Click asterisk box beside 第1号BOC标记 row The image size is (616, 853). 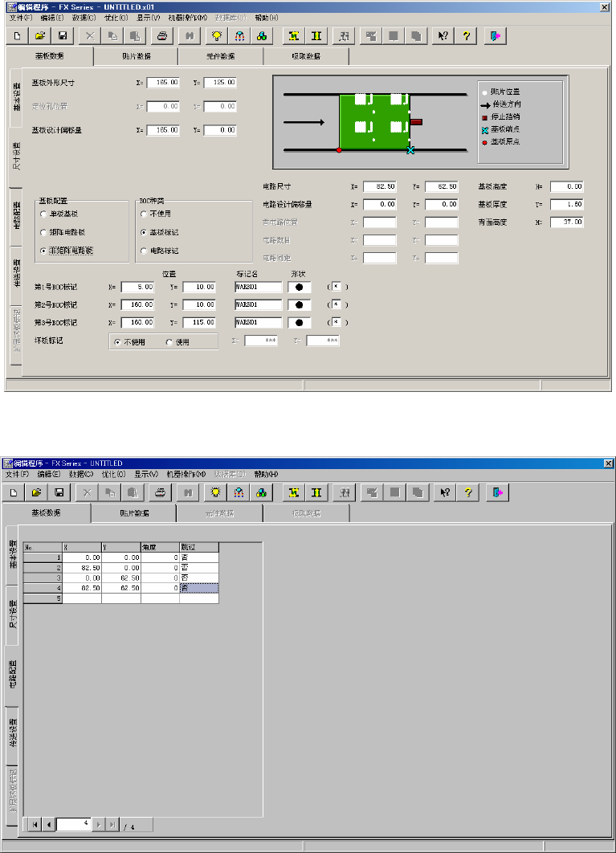(337, 287)
